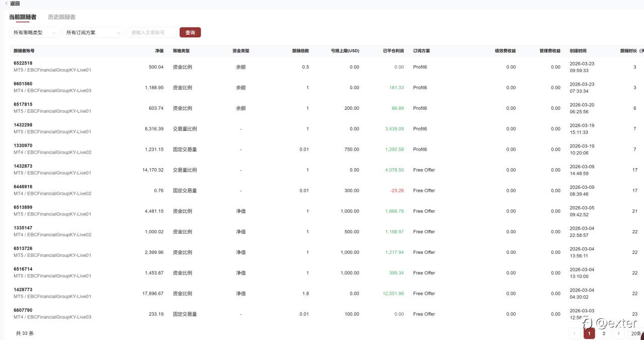The image size is (644, 340).
Task: Click follower account 6517815
Action: (x=23, y=104)
